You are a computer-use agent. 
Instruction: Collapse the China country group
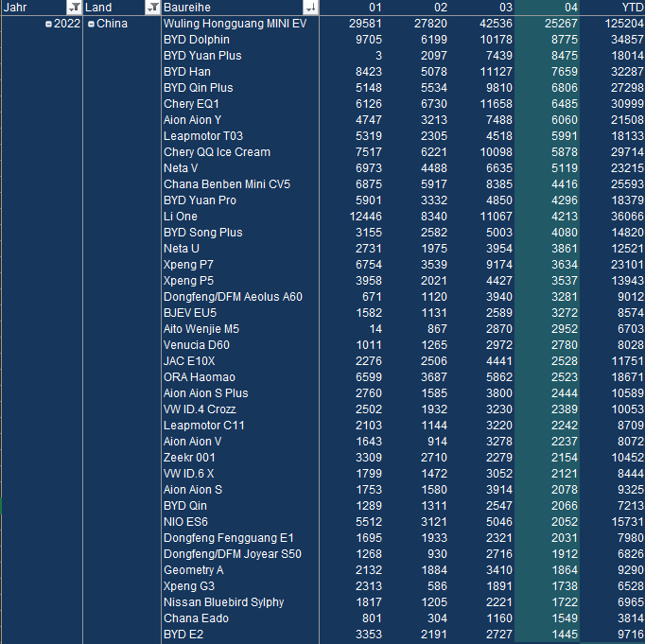tap(91, 24)
